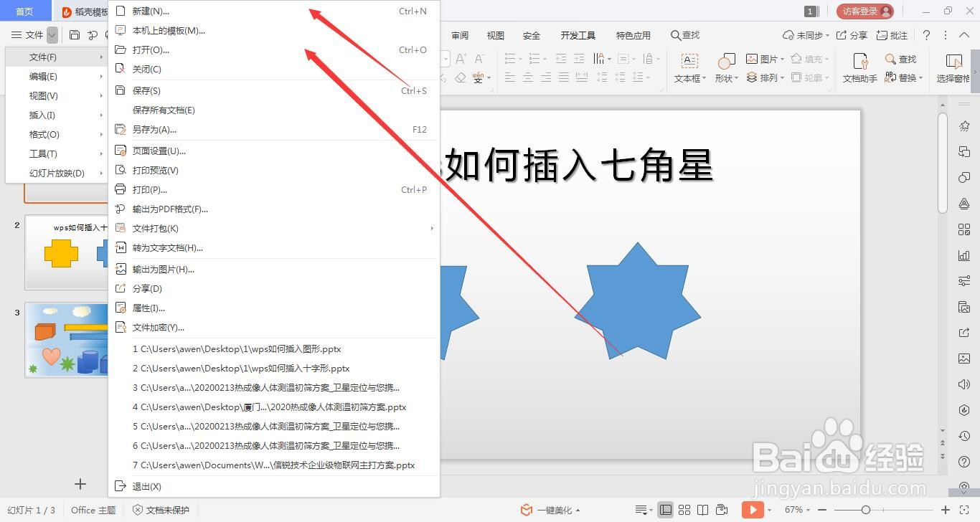Select 插入(I) from the File menu

[x=43, y=115]
